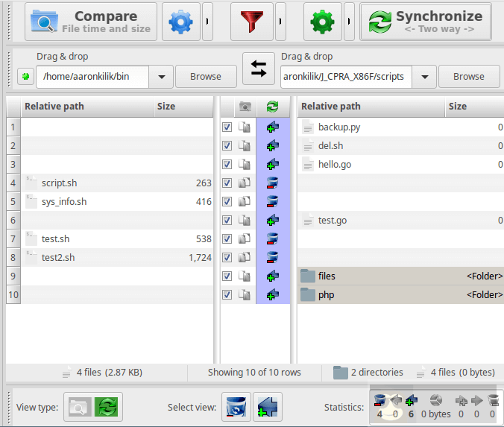Select row number 6 header

(13, 221)
